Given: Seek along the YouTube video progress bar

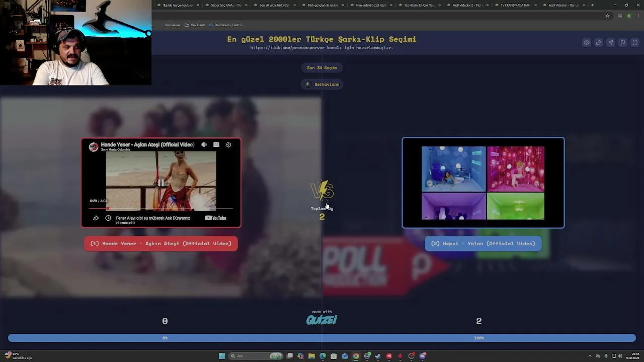Looking at the screenshot, I should coord(161,208).
